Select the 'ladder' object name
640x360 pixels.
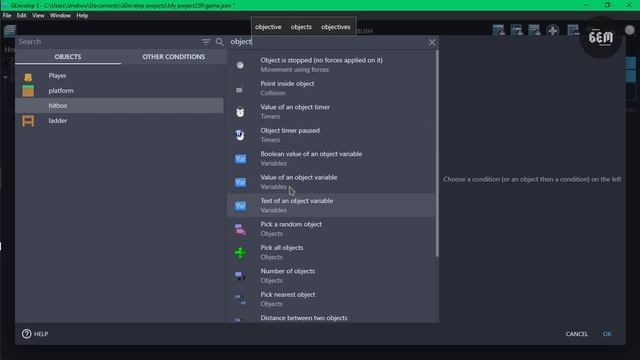[x=58, y=121]
